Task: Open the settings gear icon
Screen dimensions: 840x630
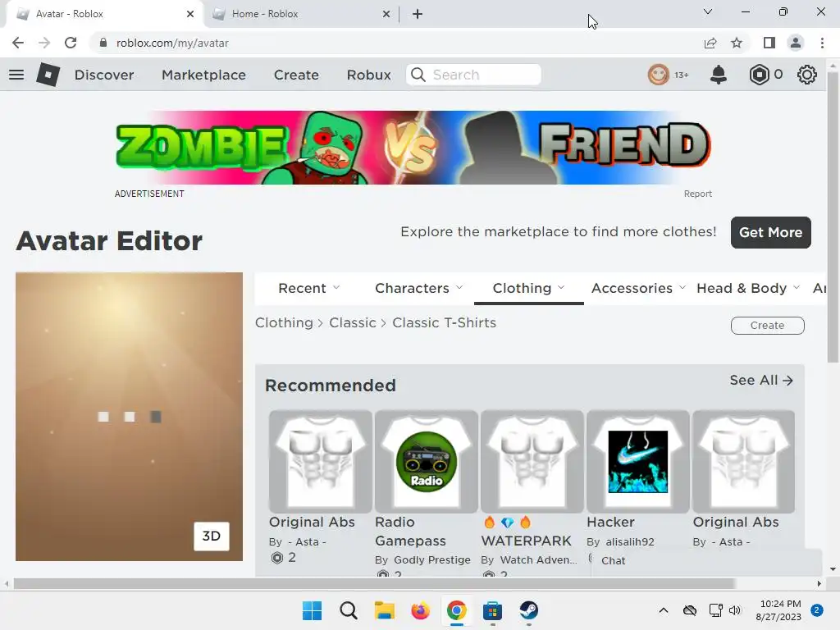Action: coord(807,75)
